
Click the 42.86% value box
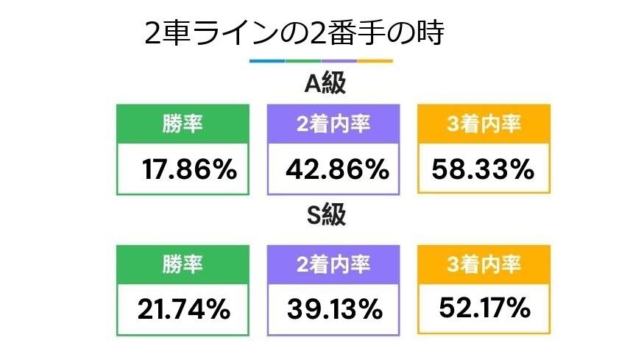333,169
